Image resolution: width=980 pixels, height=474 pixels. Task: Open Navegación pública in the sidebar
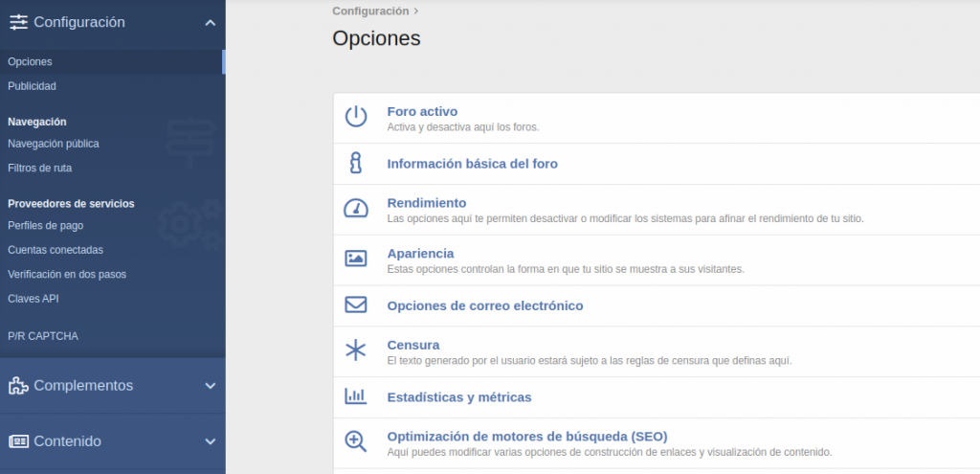point(53,144)
